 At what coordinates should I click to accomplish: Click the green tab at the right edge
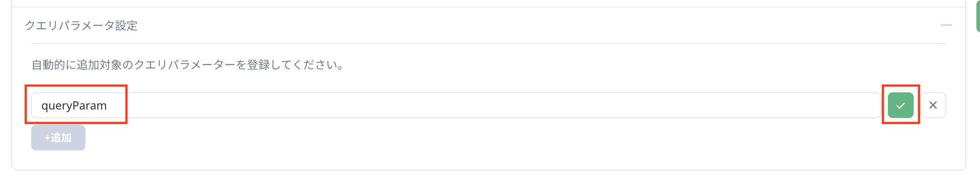tap(977, 16)
